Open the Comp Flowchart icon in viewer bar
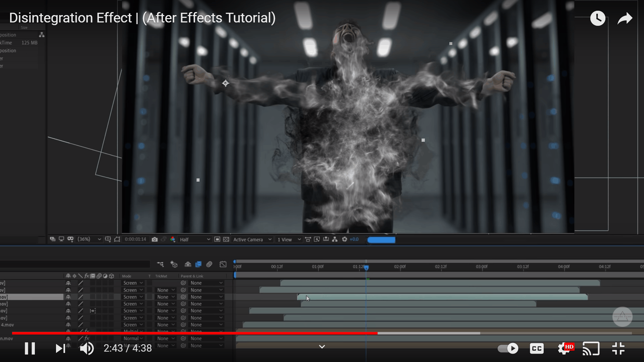The height and width of the screenshot is (362, 644). point(335,239)
